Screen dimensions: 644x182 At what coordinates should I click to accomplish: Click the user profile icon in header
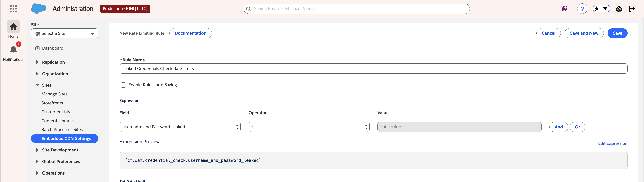tap(619, 9)
